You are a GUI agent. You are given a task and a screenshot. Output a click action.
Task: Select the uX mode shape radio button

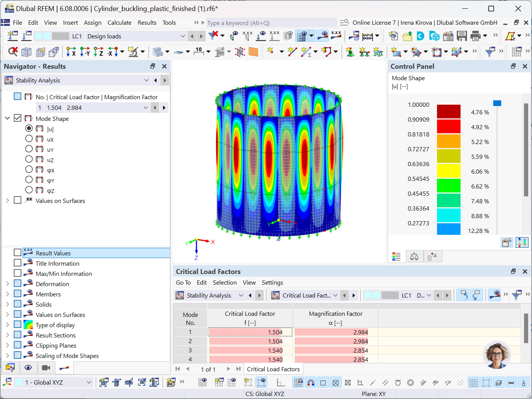click(29, 138)
